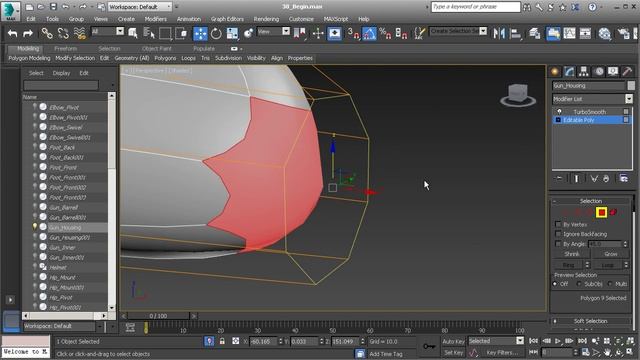Open the Modify command panel tab
Screen dimensions: 640x360
coord(569,72)
